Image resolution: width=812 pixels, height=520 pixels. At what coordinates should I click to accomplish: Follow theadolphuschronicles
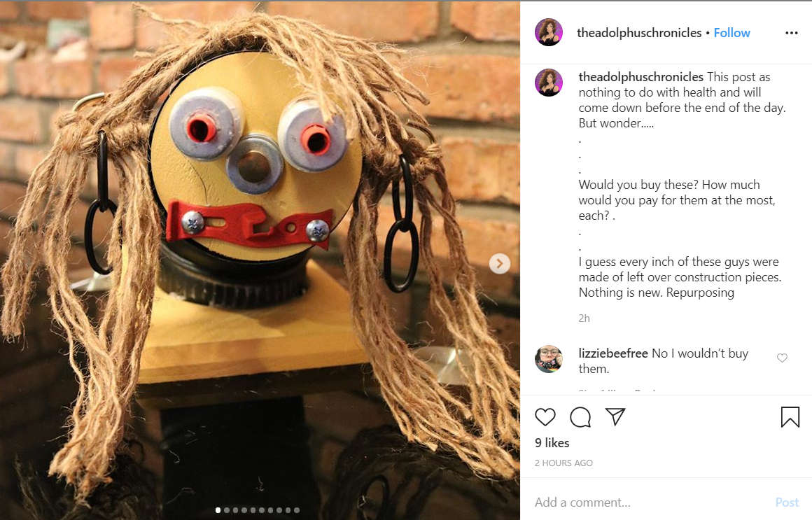(x=731, y=33)
